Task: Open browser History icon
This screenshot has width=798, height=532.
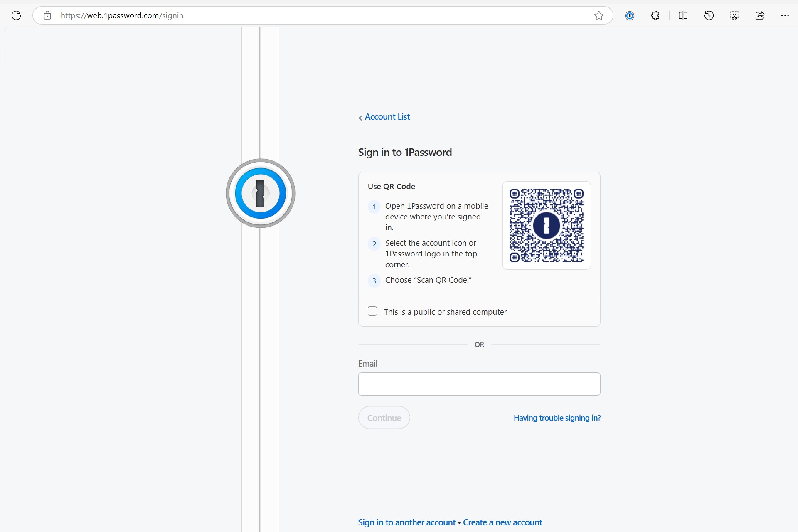Action: 709,15
